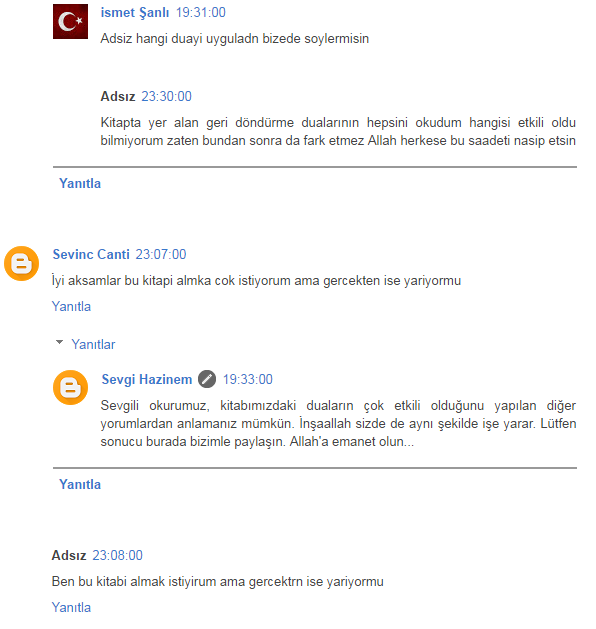Click Sevinc Canti's orange Blogger avatar

point(21,263)
